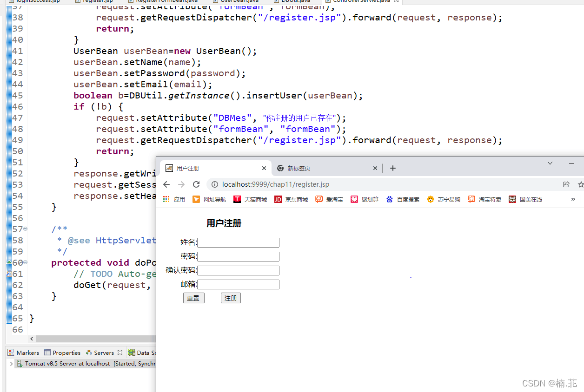Click the browser back navigation arrow

(166, 184)
